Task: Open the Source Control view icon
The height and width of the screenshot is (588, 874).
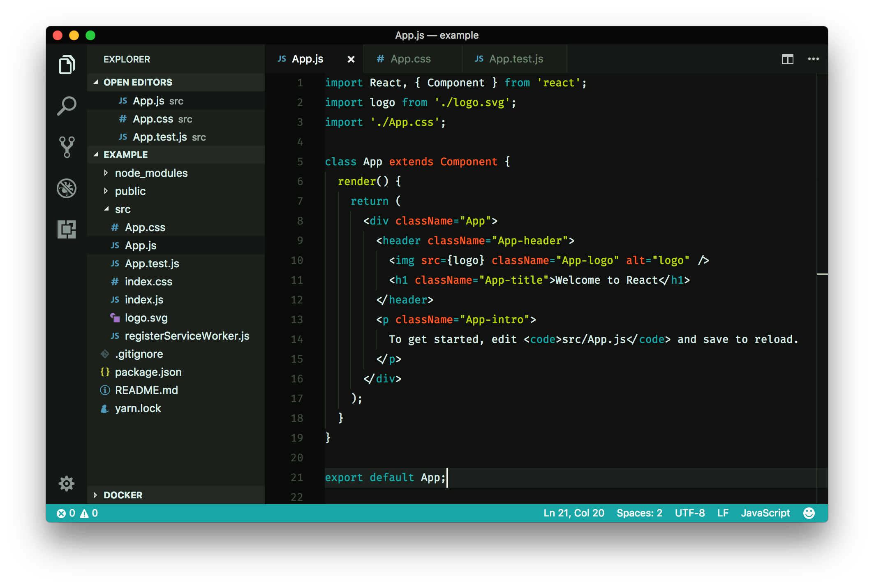Action: 67,147
